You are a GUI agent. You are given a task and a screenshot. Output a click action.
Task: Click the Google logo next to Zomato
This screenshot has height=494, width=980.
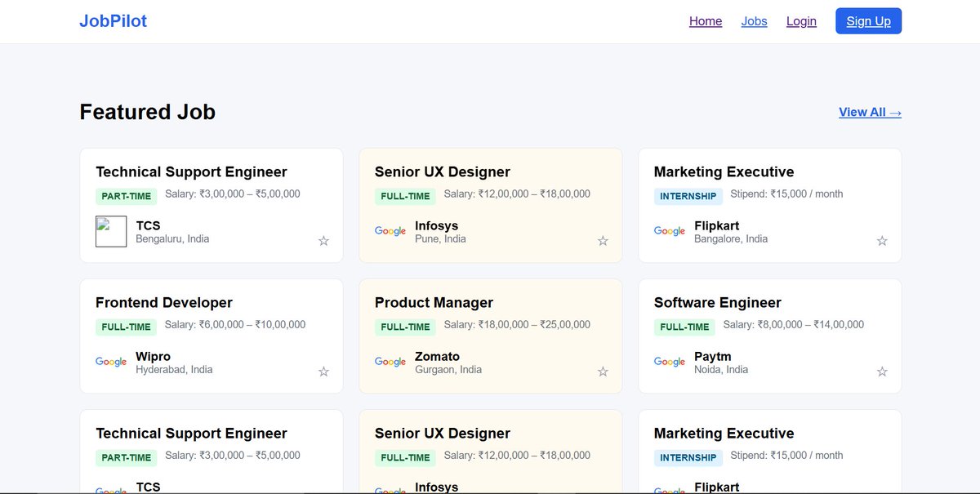point(390,362)
